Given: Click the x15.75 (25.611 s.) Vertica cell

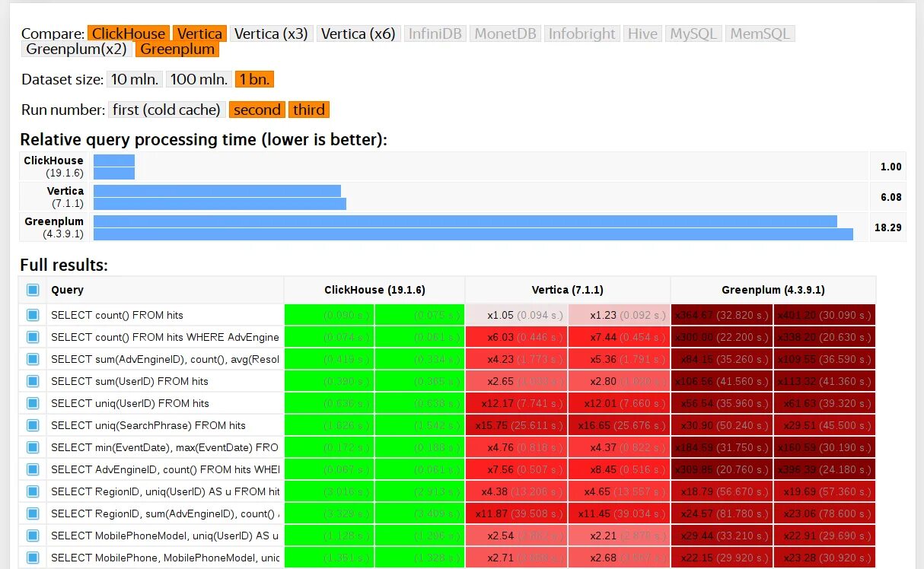Looking at the screenshot, I should 517,425.
